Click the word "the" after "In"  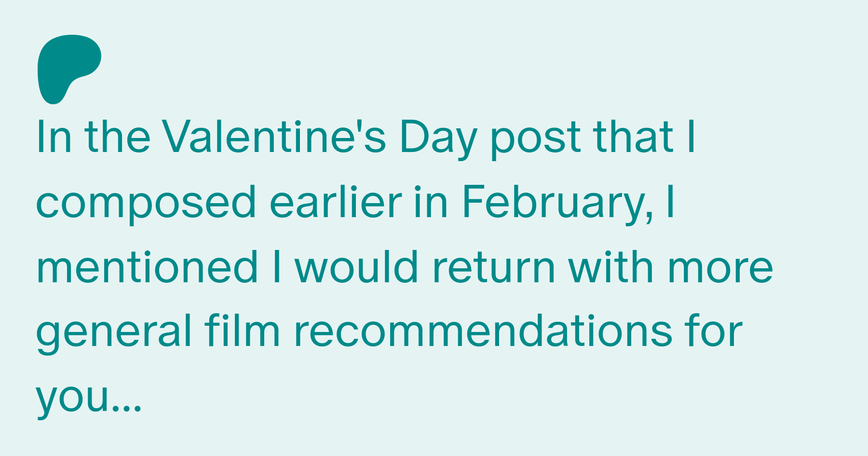(118, 137)
